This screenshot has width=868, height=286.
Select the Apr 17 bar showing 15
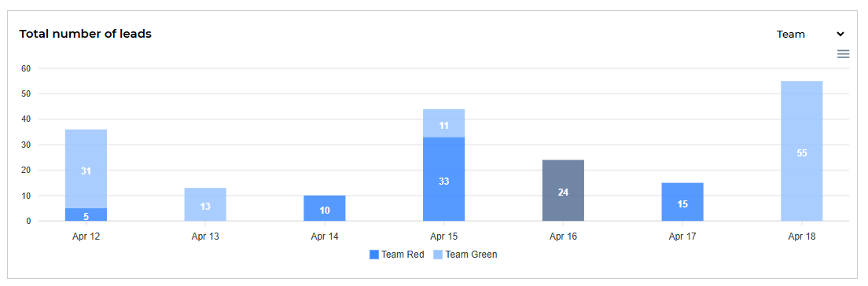(682, 202)
